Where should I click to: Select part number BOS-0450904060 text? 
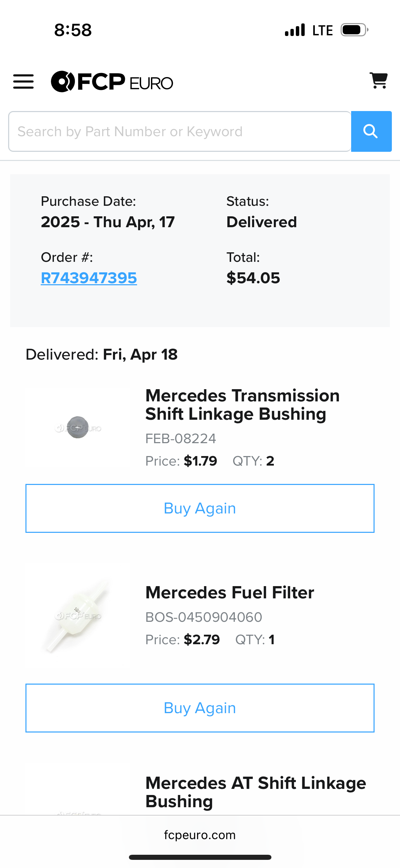pos(204,617)
